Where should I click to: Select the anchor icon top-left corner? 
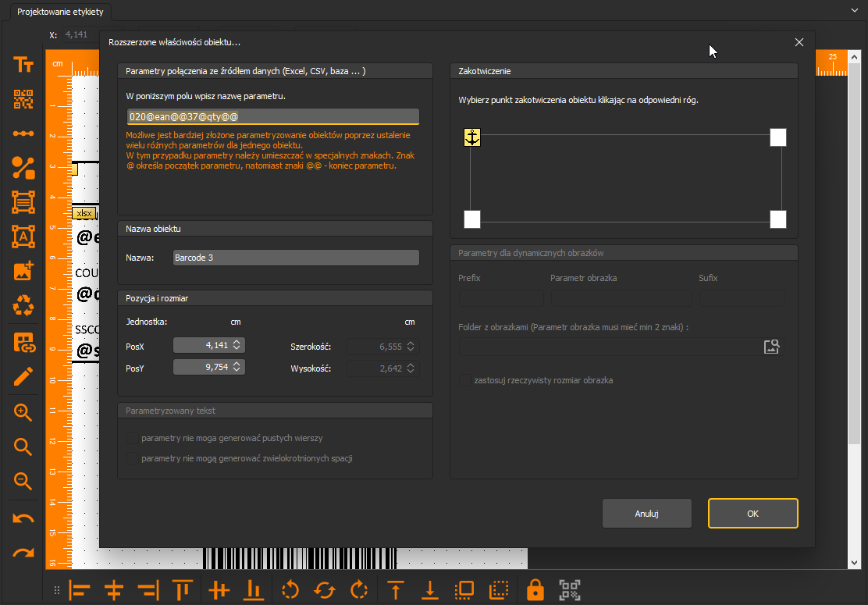click(471, 137)
